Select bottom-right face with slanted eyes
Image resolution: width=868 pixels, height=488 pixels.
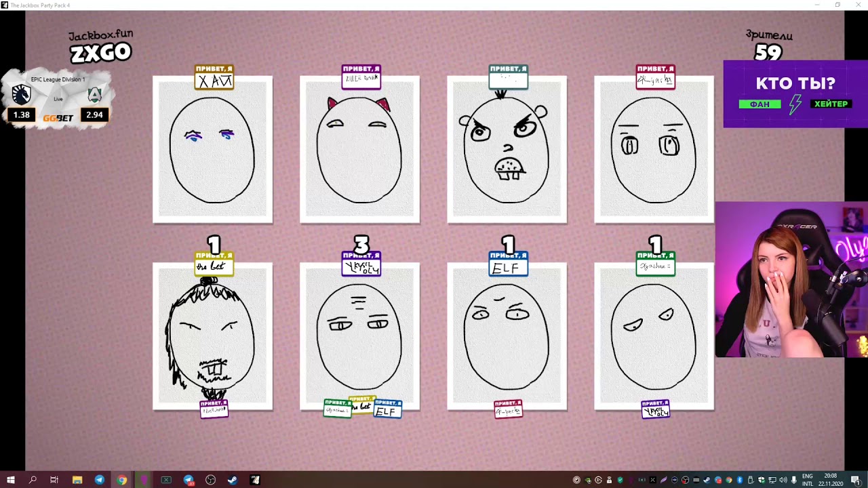tap(654, 336)
